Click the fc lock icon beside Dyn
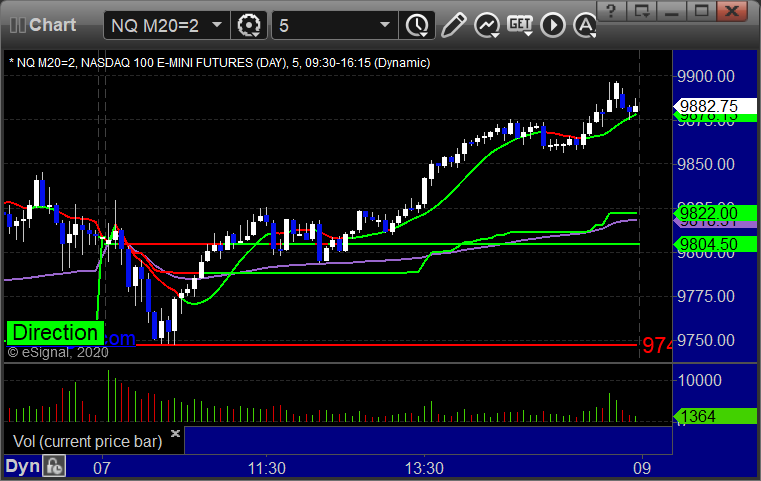 click(54, 466)
